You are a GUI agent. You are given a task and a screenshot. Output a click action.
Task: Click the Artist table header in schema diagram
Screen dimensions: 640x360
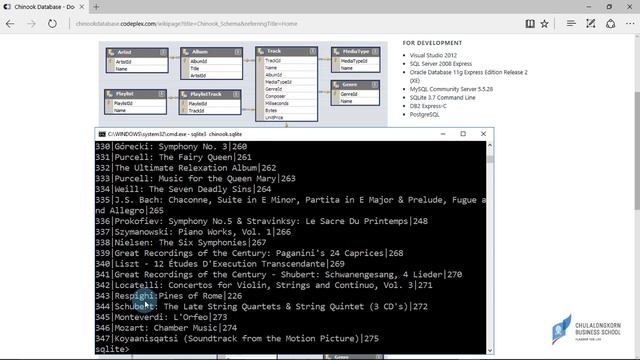point(137,52)
